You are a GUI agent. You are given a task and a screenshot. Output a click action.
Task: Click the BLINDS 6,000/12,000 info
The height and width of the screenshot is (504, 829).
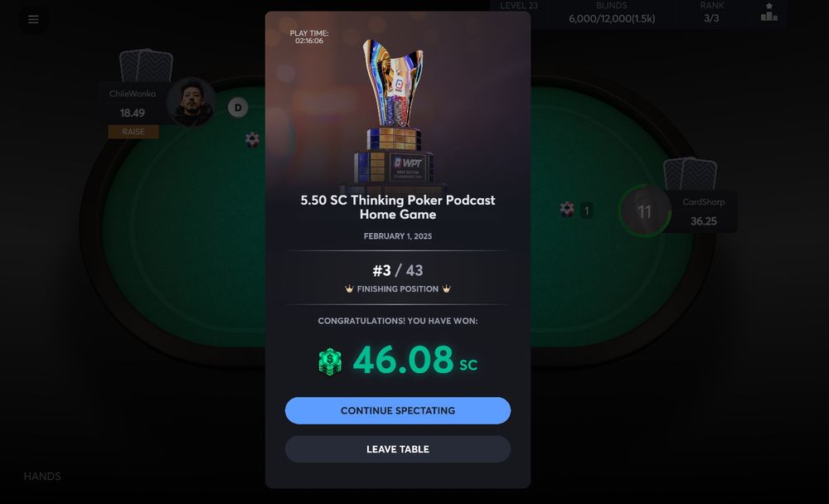[x=612, y=12]
